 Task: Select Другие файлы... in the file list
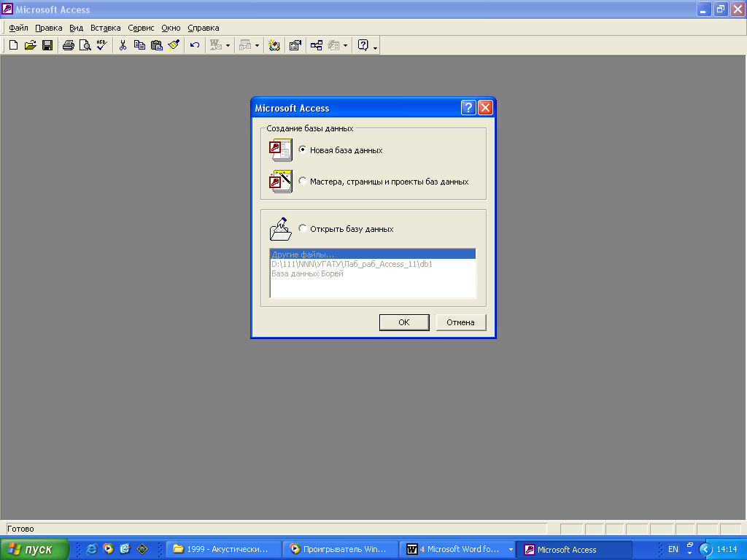[x=373, y=254]
